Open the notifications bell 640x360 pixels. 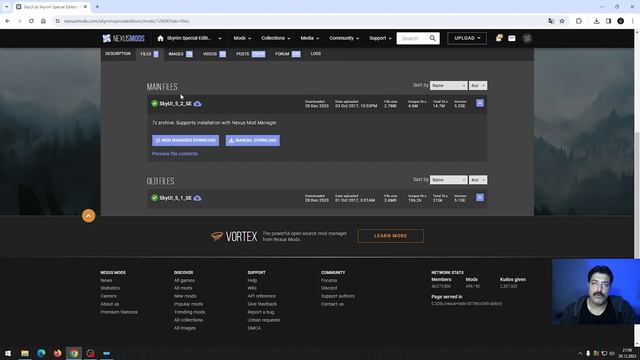(499, 38)
